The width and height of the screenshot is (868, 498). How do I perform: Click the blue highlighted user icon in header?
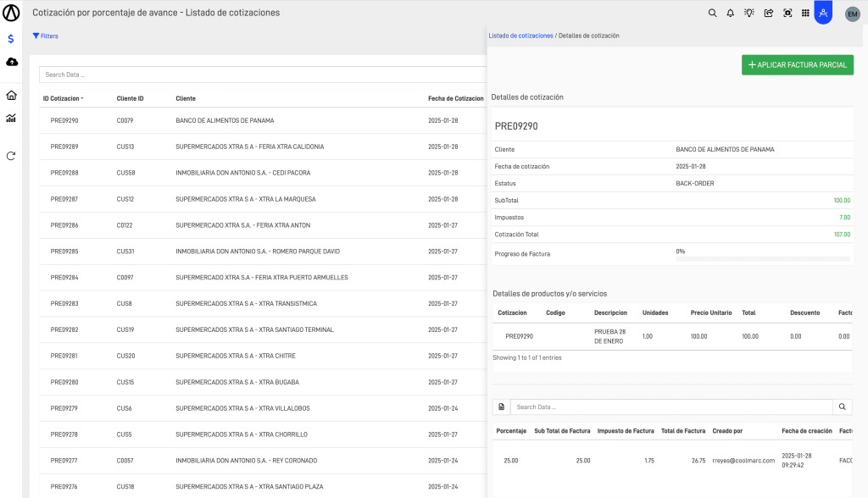point(823,12)
